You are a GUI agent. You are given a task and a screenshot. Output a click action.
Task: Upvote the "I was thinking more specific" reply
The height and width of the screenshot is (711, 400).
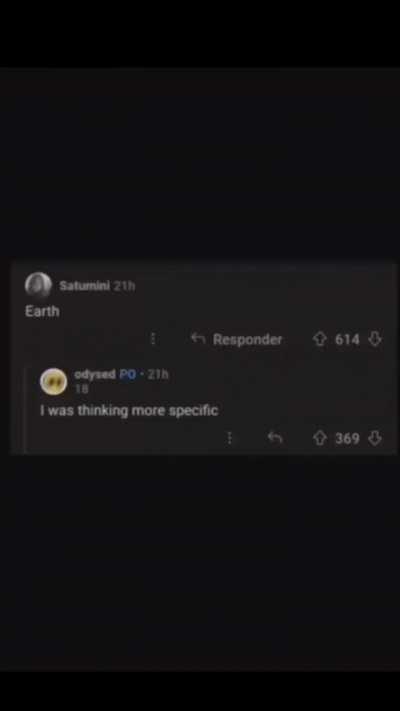point(320,438)
